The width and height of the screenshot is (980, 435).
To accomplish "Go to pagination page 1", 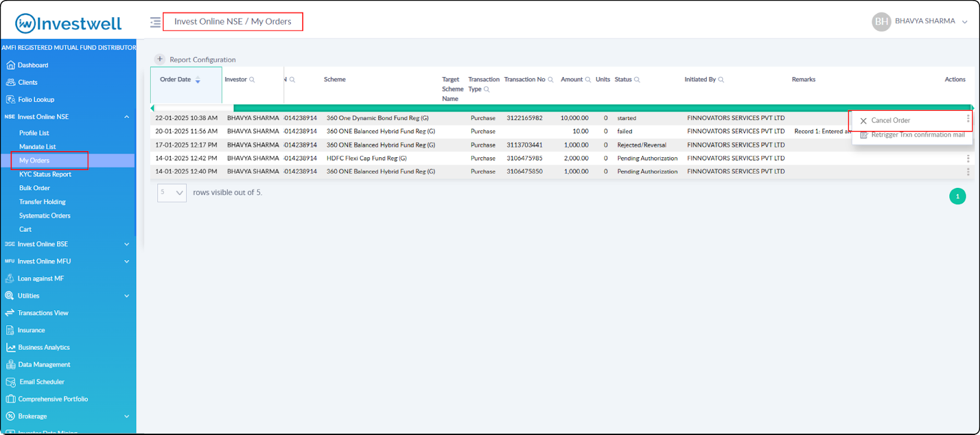I will pyautogui.click(x=957, y=196).
